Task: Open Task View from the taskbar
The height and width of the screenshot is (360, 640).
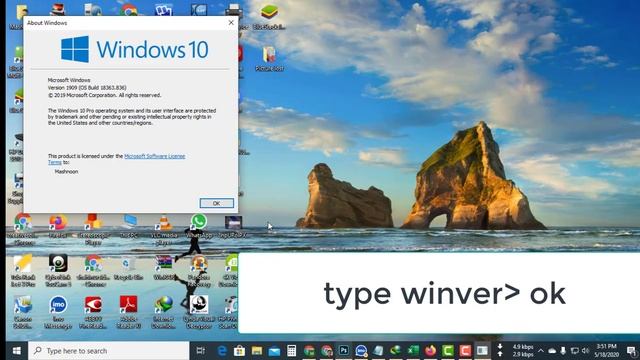Action: 200,351
